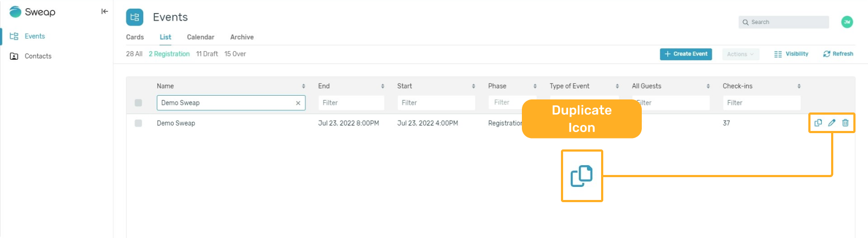Viewport: 868px width, 238px height.
Task: Create a new event
Action: click(686, 54)
